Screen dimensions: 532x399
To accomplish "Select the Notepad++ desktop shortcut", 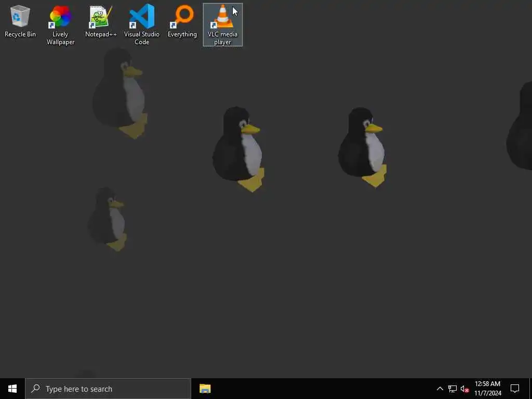I will (x=101, y=21).
